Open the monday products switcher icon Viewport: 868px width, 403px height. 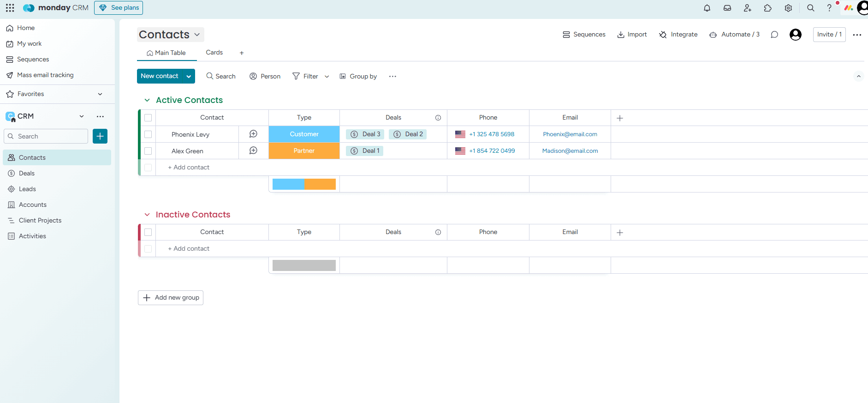pyautogui.click(x=848, y=8)
